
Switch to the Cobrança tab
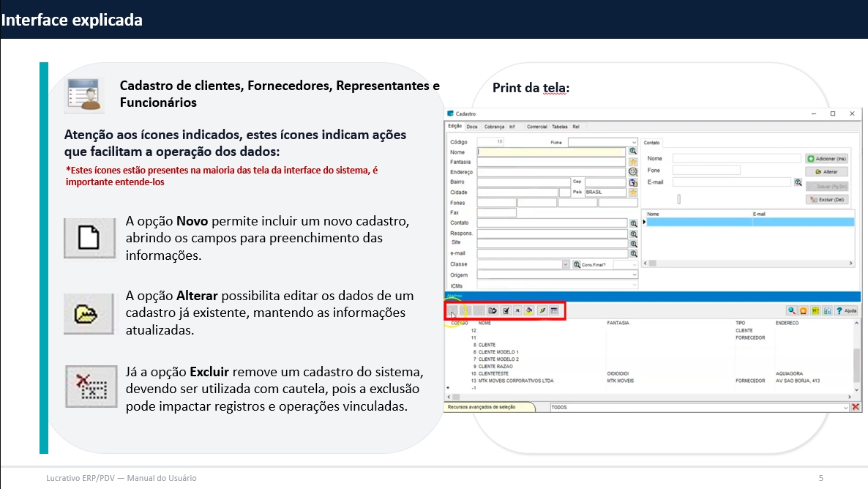pos(495,127)
